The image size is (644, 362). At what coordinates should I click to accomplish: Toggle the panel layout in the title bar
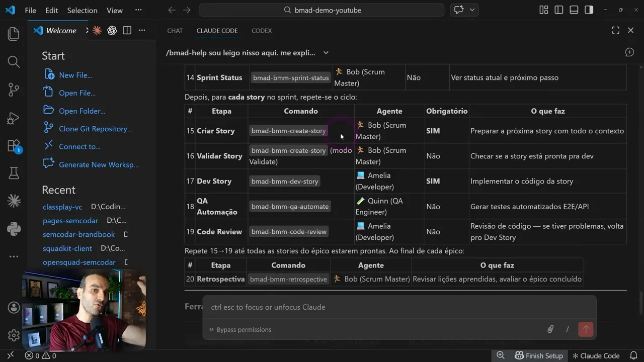573,9
